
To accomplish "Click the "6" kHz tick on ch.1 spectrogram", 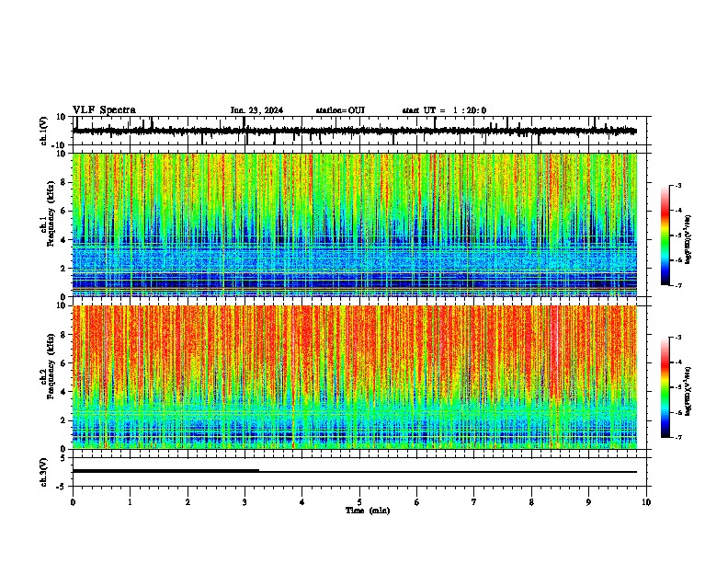I will point(63,211).
